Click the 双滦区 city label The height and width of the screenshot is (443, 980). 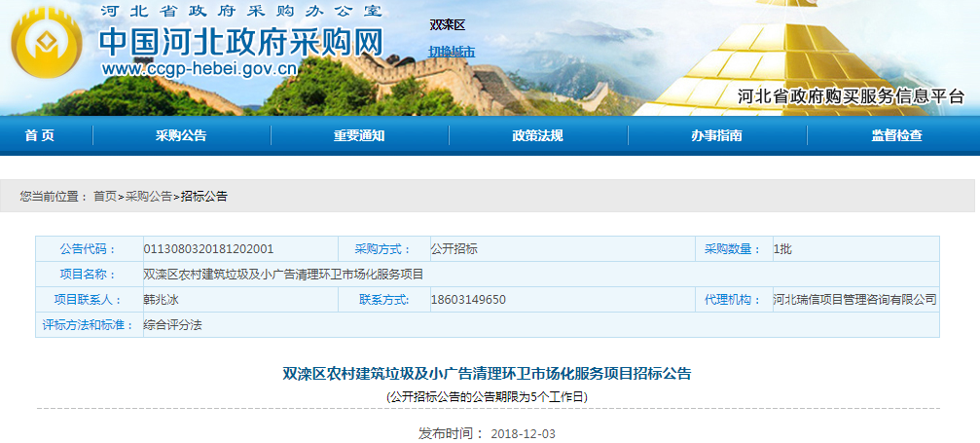pyautogui.click(x=448, y=24)
